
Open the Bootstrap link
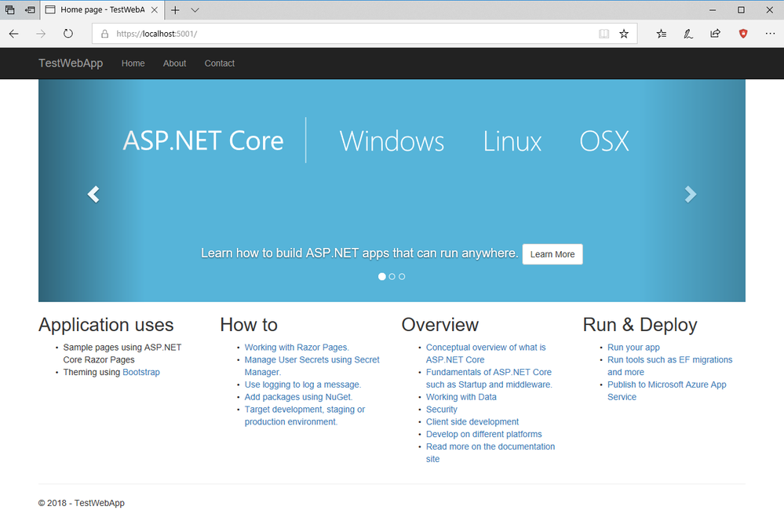point(141,372)
